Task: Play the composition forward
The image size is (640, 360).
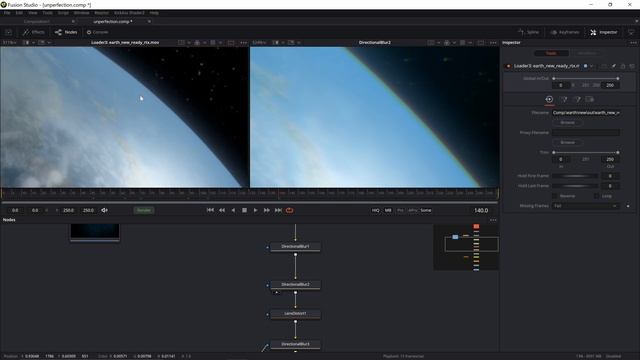Action: click(x=256, y=210)
